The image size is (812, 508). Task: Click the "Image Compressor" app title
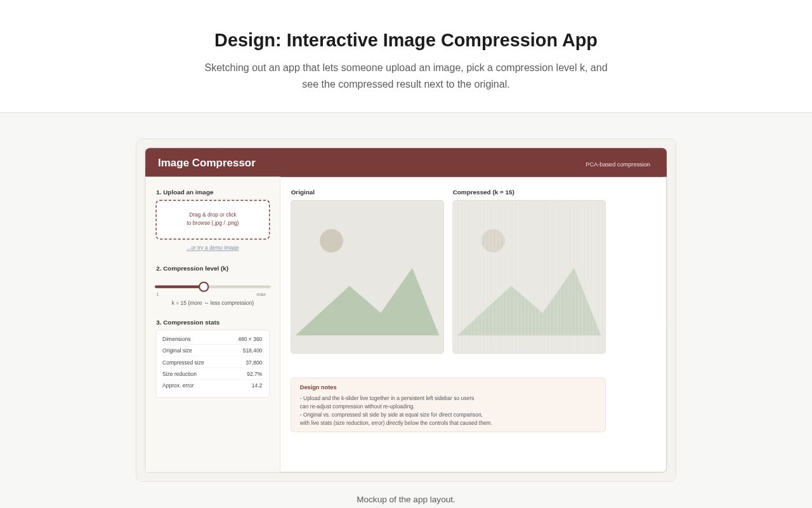207,163
